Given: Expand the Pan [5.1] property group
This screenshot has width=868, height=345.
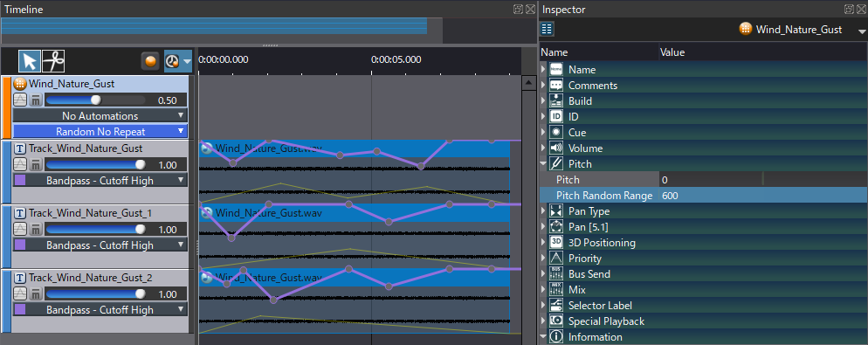Looking at the screenshot, I should click(x=543, y=227).
